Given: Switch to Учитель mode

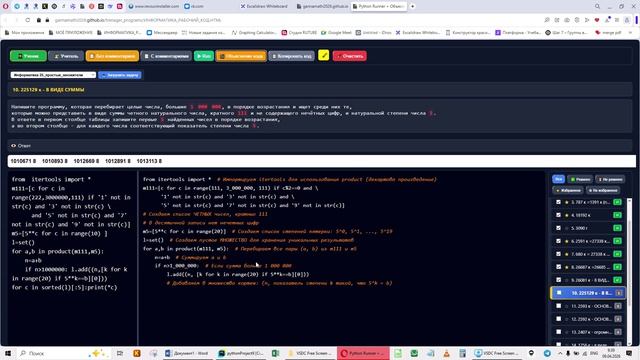Looking at the screenshot, I should click(66, 56).
